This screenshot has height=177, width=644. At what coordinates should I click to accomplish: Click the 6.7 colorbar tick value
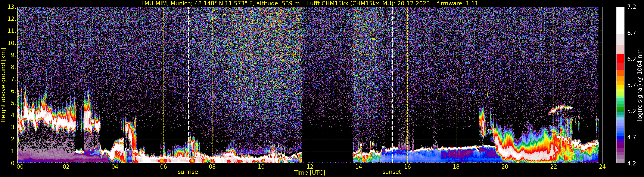632,33
